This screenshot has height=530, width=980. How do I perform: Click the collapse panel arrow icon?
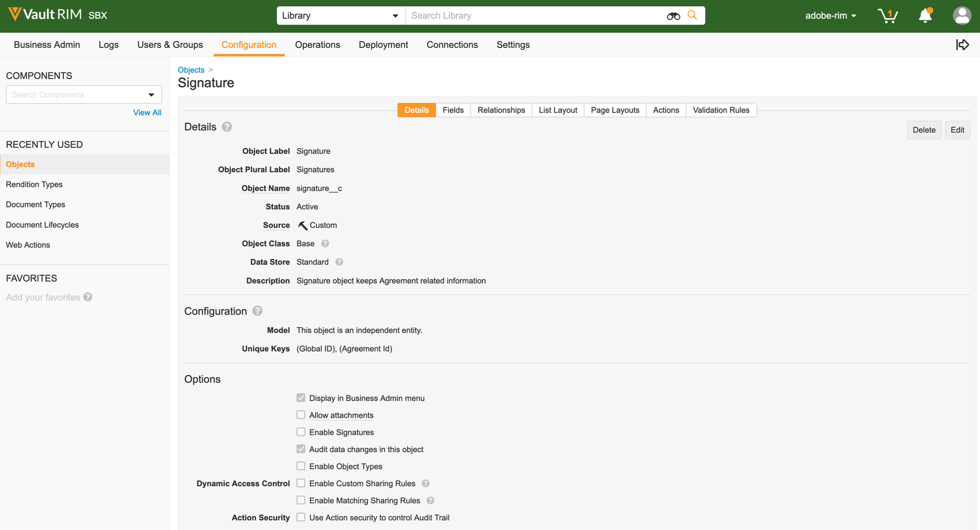pyautogui.click(x=962, y=45)
